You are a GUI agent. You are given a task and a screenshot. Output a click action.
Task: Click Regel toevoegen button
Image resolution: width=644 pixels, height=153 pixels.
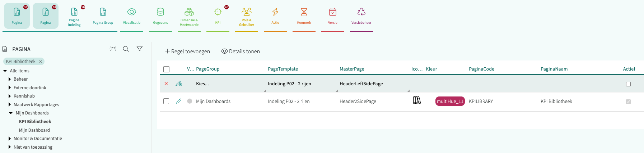187,51
